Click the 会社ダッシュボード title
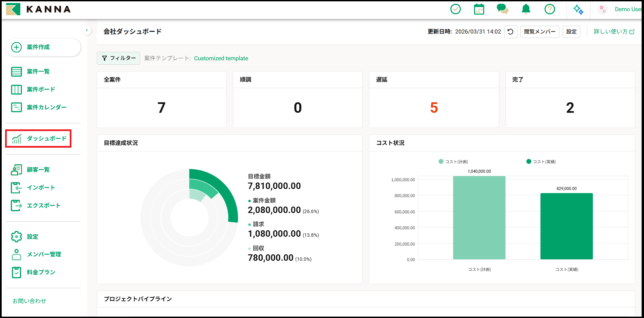Image resolution: width=644 pixels, height=318 pixels. pos(132,31)
